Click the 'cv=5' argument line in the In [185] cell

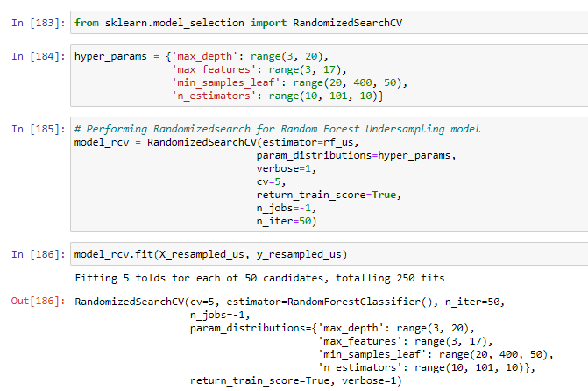pyautogui.click(x=271, y=181)
